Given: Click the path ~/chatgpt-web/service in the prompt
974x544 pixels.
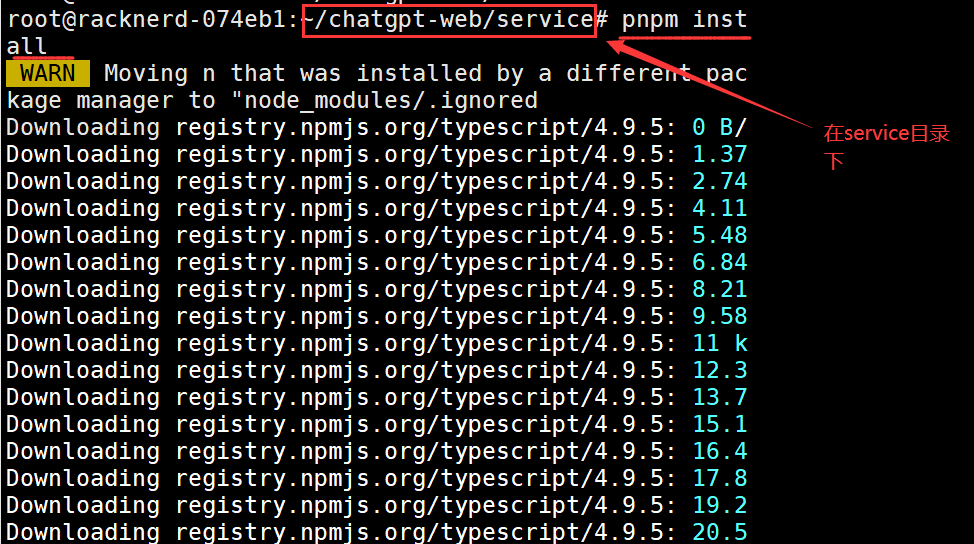Looking at the screenshot, I should point(448,20).
